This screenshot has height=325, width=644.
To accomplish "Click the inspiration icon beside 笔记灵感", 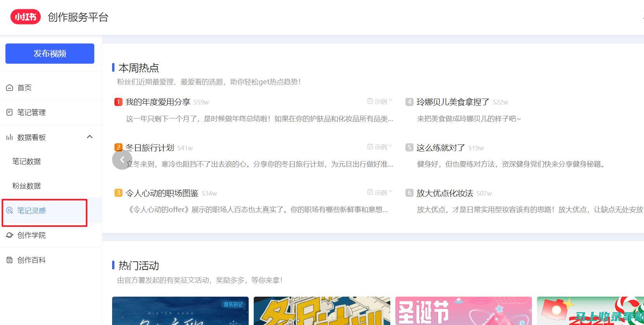I will [x=10, y=210].
